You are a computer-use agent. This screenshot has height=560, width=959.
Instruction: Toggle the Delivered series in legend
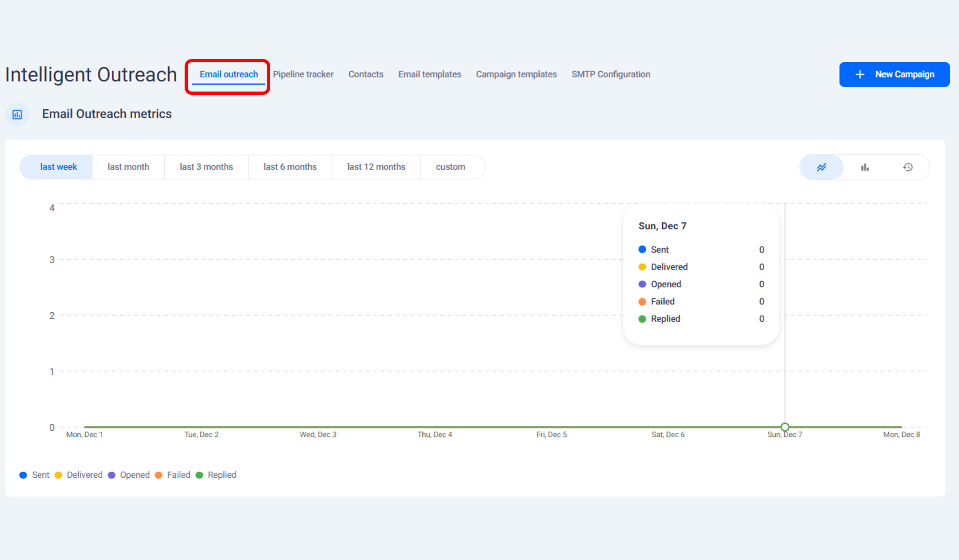79,475
